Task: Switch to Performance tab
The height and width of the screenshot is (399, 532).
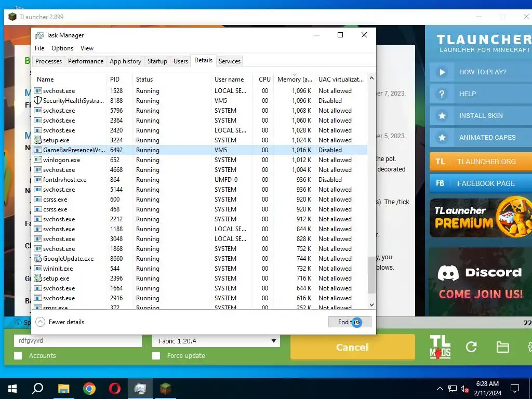Action: click(x=86, y=61)
